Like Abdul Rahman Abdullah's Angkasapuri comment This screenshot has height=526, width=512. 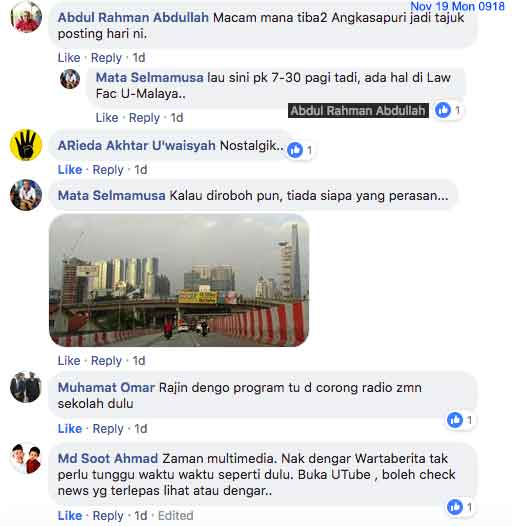69,58
